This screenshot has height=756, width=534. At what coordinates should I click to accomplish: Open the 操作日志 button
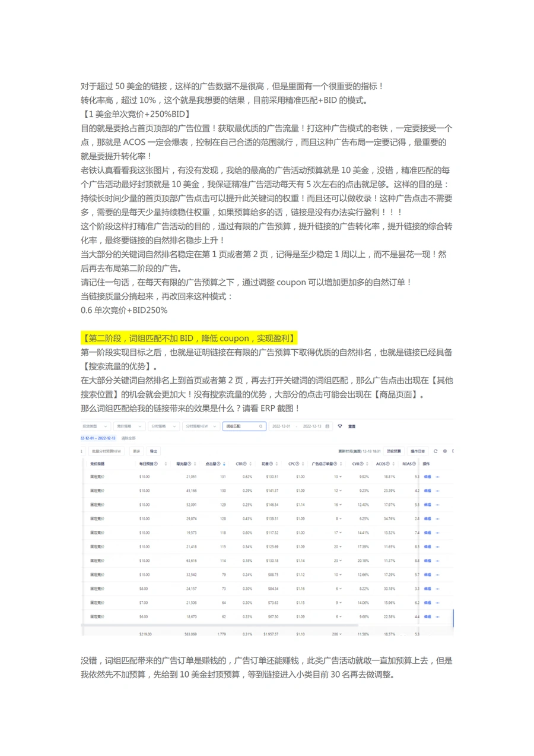tap(418, 451)
